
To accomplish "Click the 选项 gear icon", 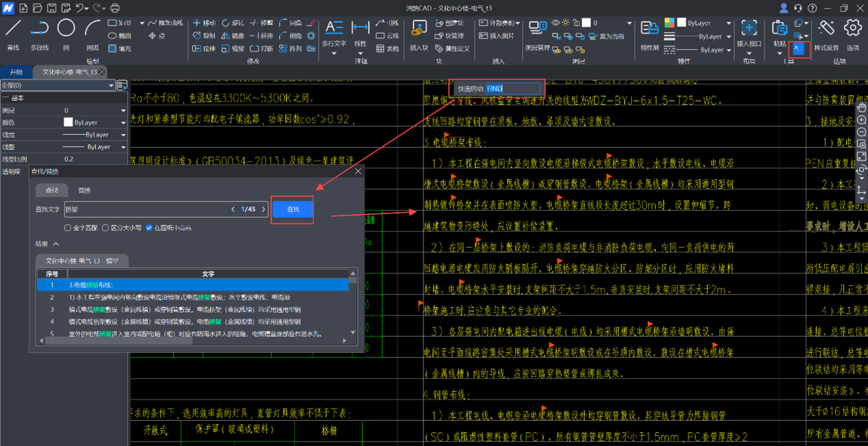I will 852,29.
